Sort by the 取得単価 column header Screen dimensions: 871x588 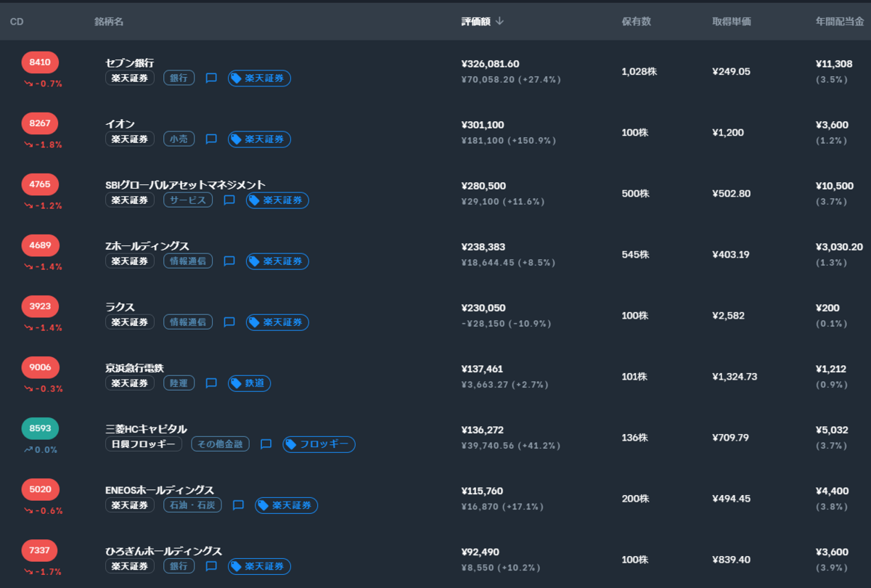click(x=732, y=22)
